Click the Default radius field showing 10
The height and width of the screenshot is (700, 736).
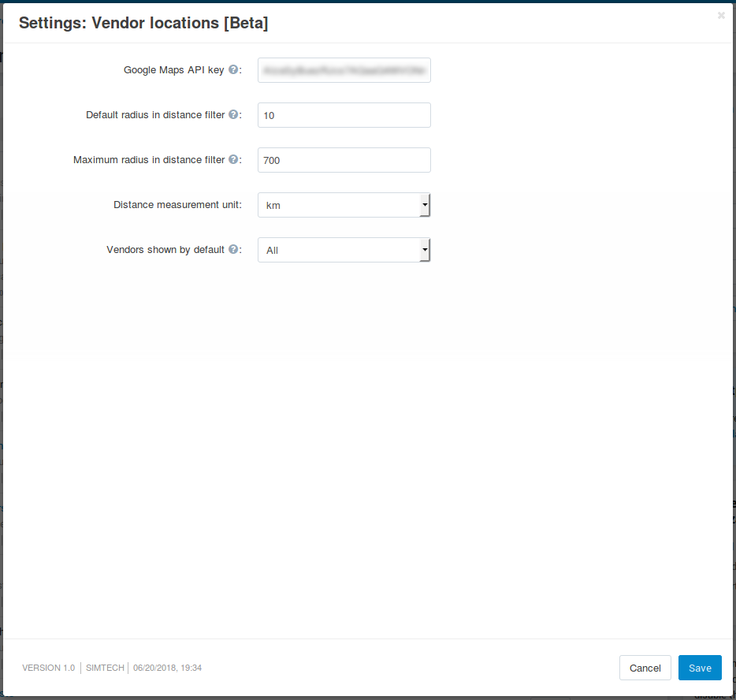coord(344,115)
